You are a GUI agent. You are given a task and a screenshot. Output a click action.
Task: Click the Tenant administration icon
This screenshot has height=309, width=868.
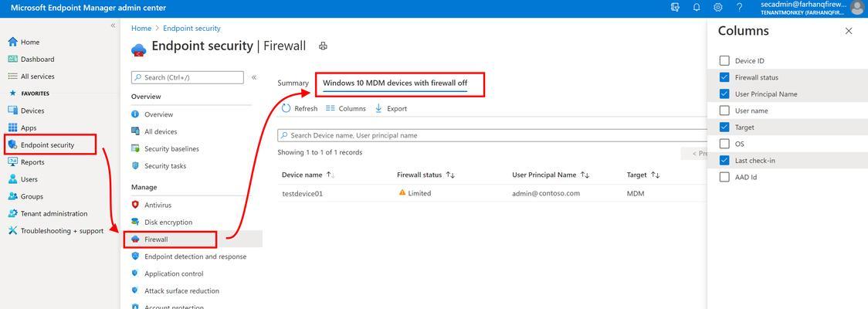coord(12,214)
